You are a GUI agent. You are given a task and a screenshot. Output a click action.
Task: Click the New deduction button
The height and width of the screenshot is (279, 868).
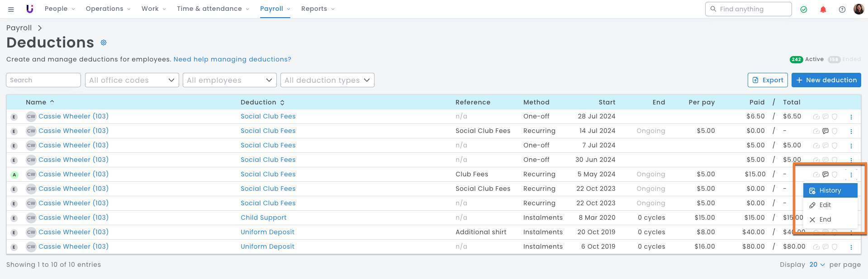[x=826, y=80]
